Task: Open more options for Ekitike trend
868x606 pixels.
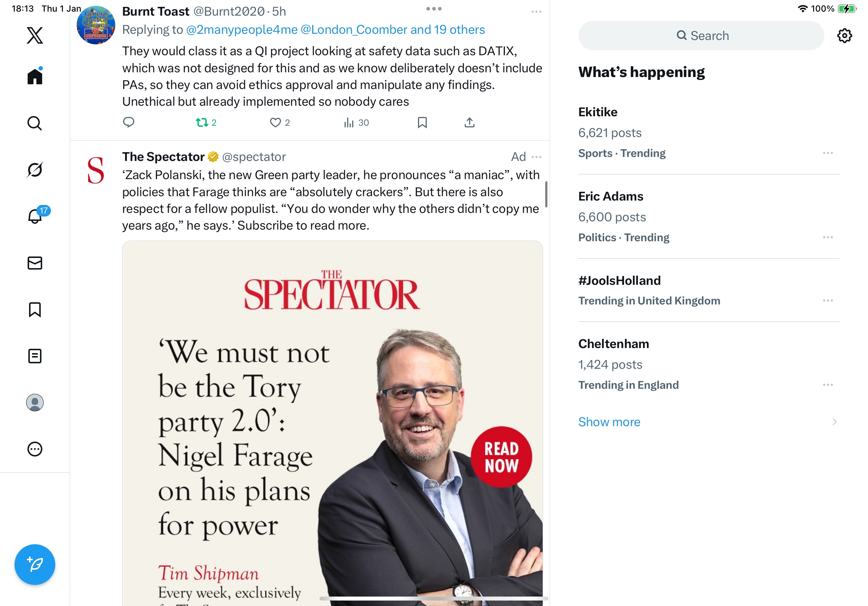Action: (x=828, y=153)
